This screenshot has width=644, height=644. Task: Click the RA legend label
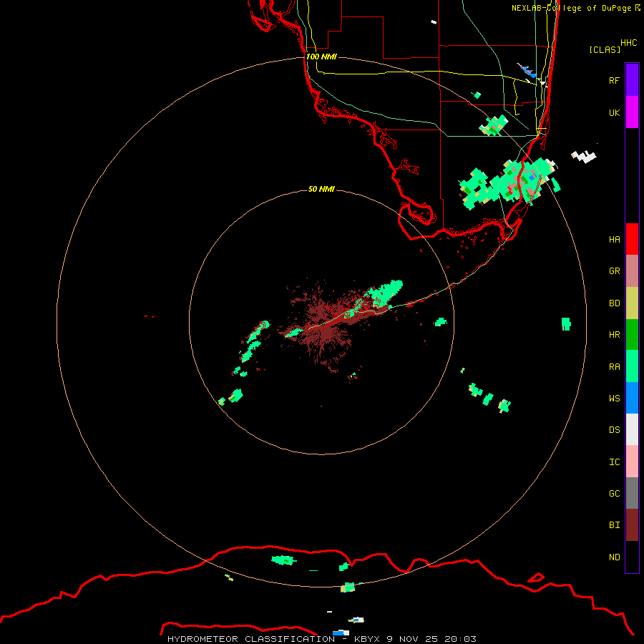614,367
